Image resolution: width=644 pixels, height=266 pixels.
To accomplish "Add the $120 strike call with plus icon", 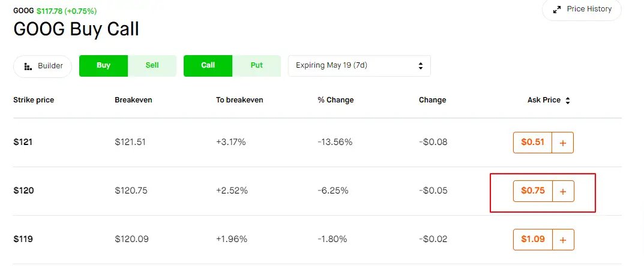I will pos(563,191).
